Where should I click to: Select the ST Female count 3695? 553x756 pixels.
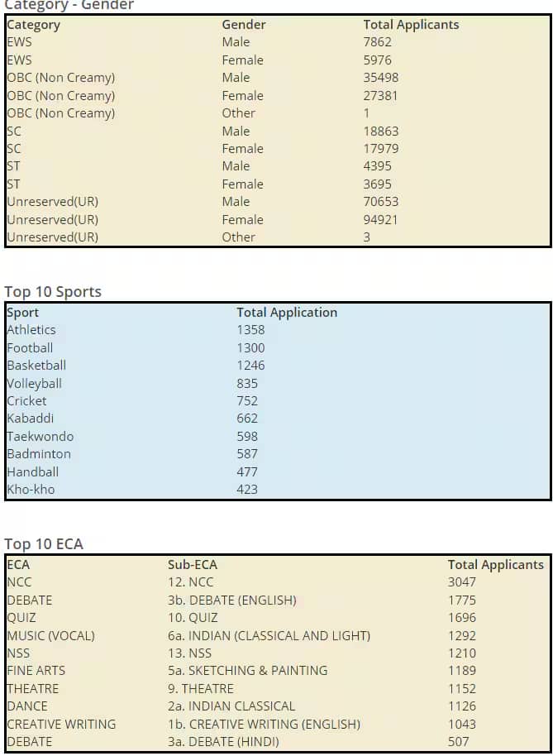coord(377,184)
